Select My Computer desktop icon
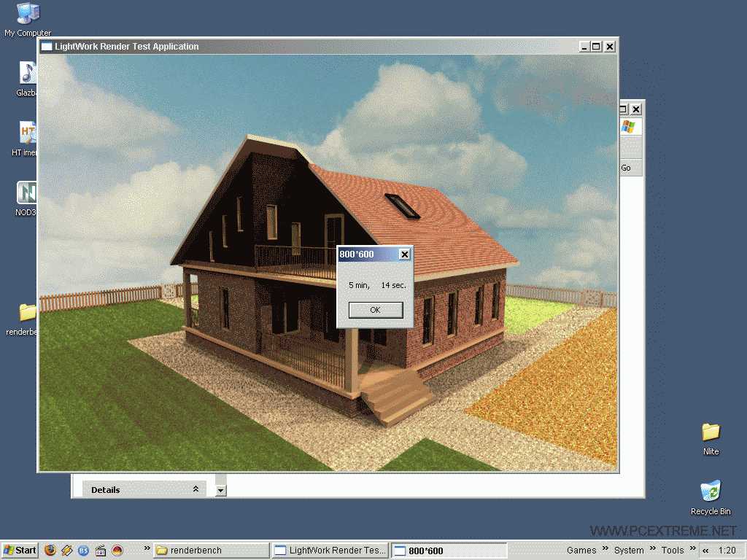This screenshot has width=747, height=560. [x=28, y=19]
